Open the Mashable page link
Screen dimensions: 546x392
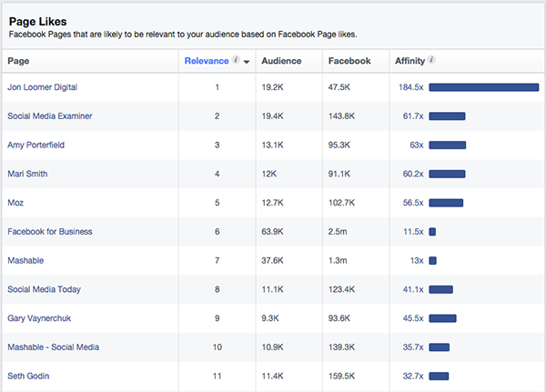(25, 260)
